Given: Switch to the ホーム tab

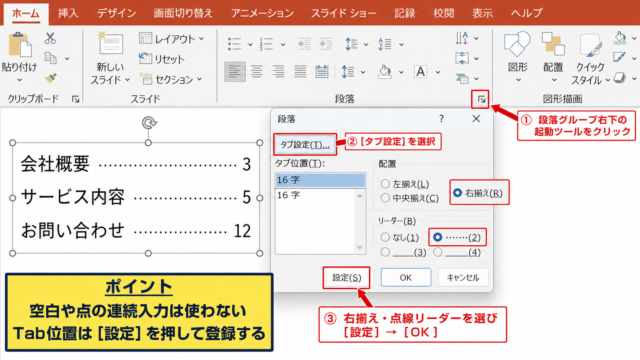Looking at the screenshot, I should (26, 13).
